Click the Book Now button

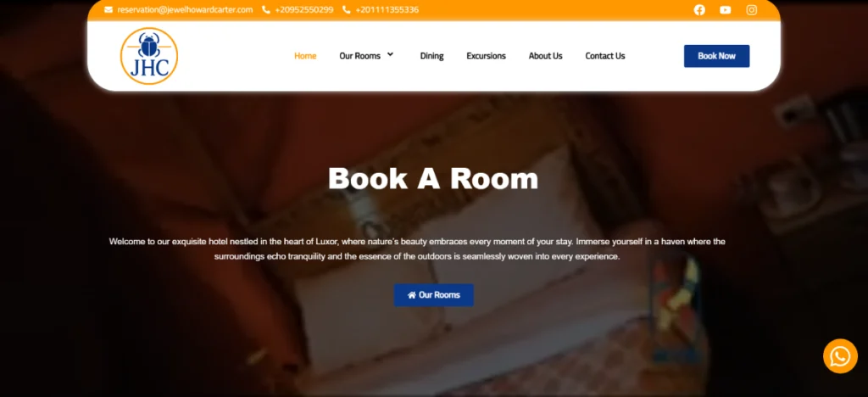click(716, 56)
